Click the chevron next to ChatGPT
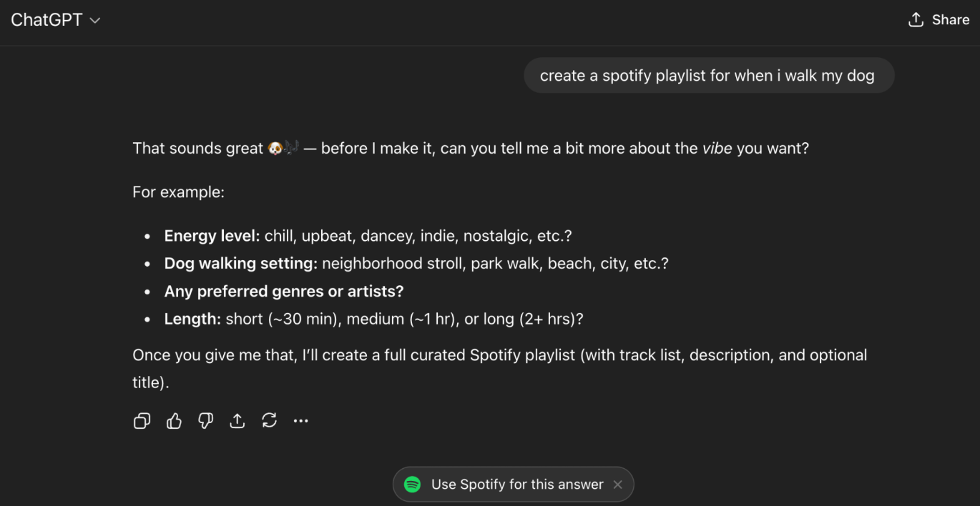Image resolution: width=980 pixels, height=506 pixels. pos(95,21)
